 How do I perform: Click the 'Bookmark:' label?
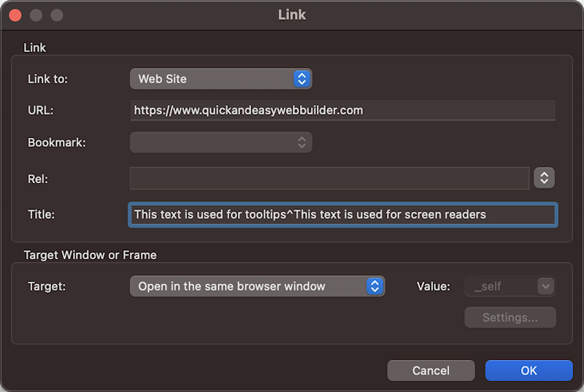(x=57, y=143)
